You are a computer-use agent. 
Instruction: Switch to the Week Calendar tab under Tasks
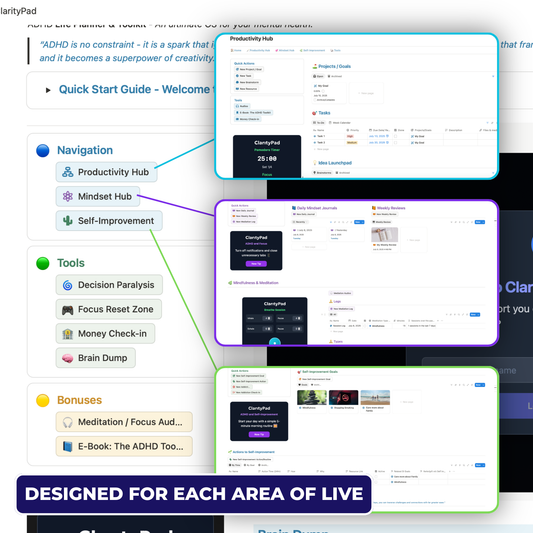(340, 122)
